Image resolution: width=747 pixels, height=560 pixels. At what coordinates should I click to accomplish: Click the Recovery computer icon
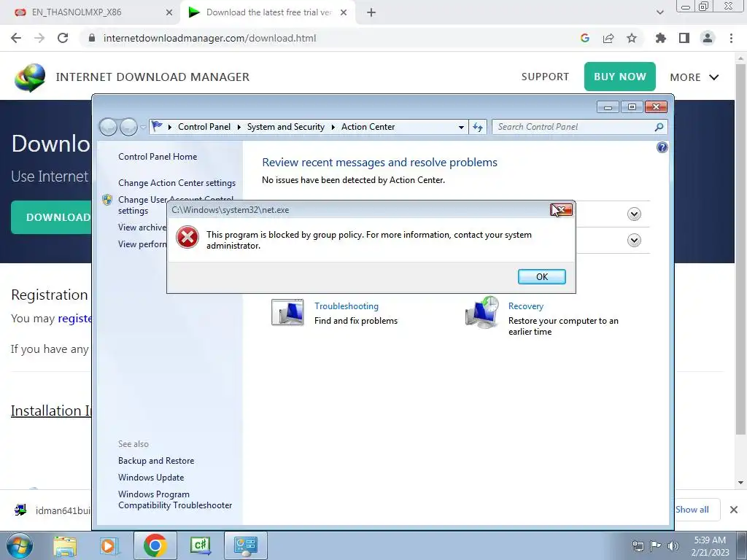click(481, 312)
